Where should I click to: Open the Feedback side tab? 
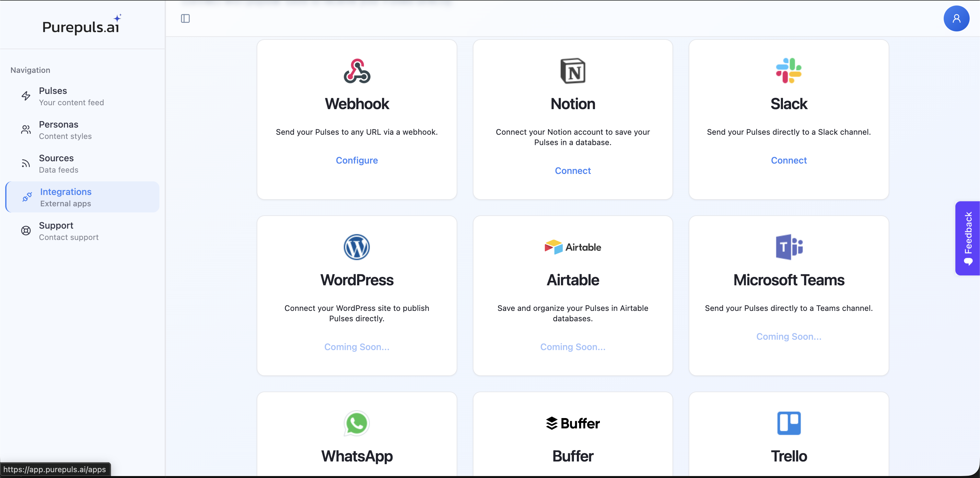pos(967,238)
